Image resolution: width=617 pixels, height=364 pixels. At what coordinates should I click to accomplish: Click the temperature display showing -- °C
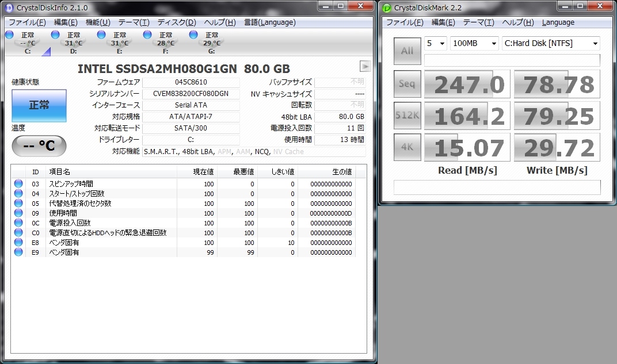tap(39, 145)
